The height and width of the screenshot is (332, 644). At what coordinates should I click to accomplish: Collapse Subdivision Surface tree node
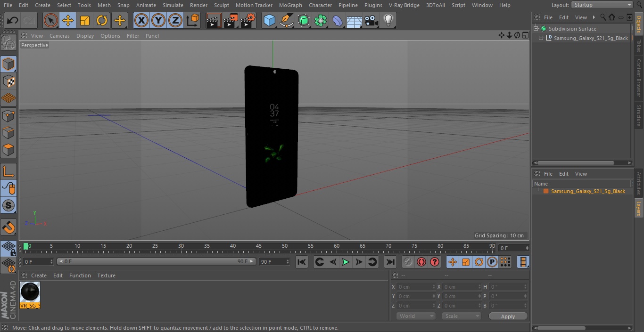click(536, 29)
